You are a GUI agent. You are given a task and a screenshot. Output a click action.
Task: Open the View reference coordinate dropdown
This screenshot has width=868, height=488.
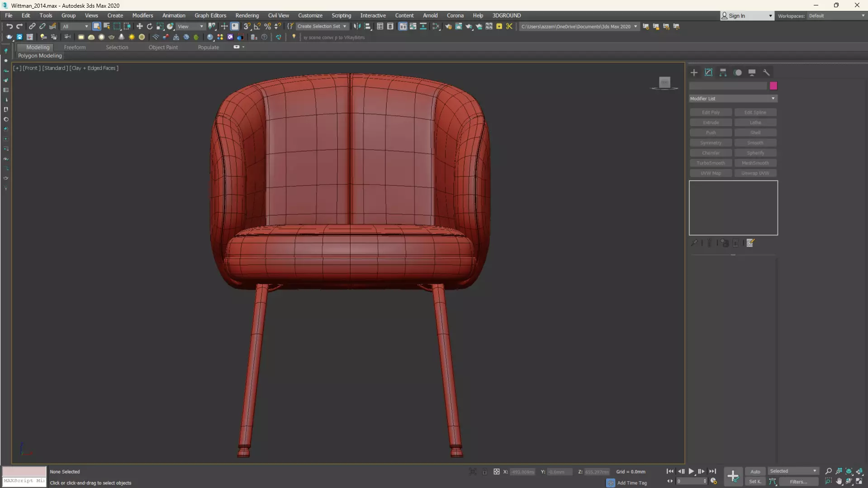coord(190,26)
